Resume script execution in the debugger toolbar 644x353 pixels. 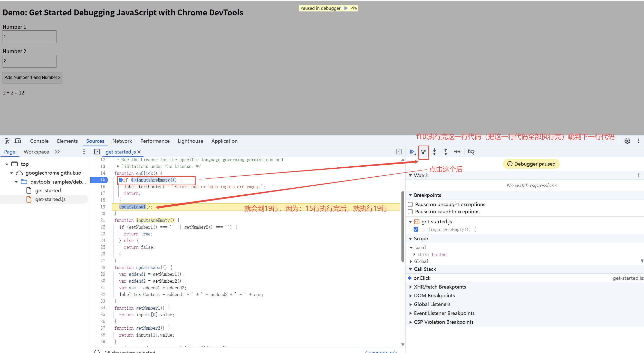tap(412, 152)
